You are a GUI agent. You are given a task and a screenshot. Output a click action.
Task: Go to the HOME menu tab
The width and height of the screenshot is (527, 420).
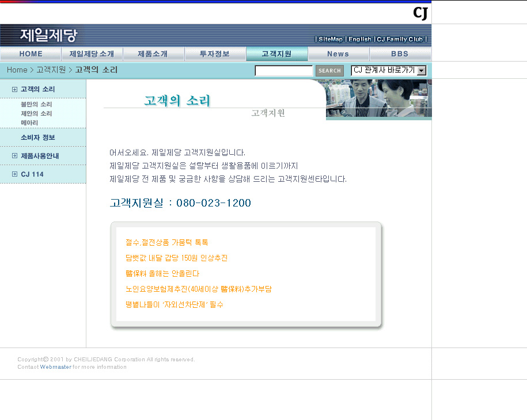pyautogui.click(x=31, y=54)
